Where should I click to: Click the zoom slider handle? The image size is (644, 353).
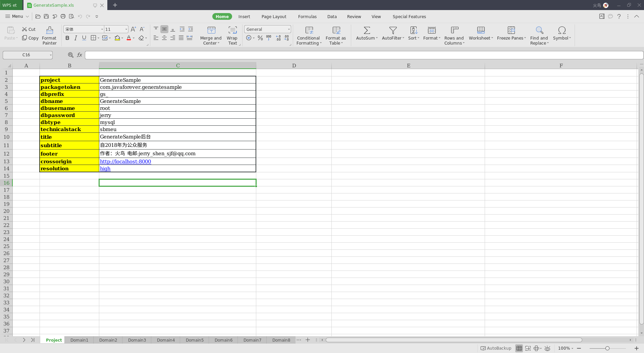[607, 348]
